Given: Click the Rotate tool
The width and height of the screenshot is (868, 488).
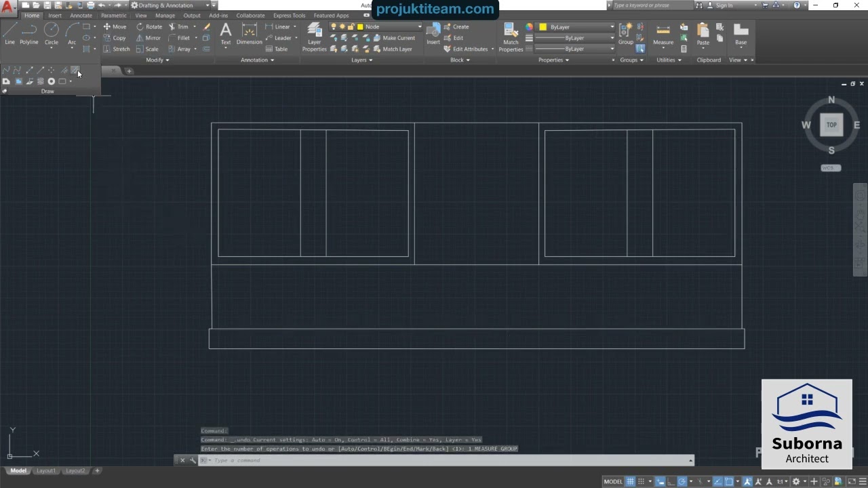Looking at the screenshot, I should pos(149,27).
